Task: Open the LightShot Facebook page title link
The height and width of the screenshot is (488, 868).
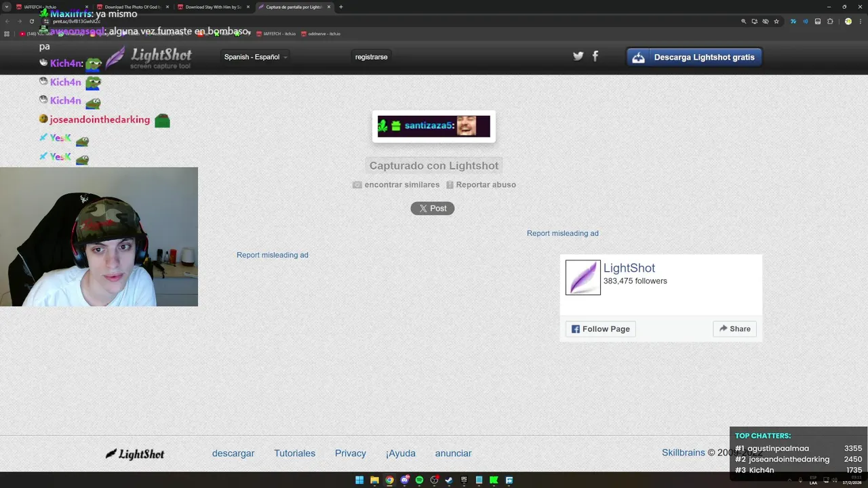Action: [629, 268]
